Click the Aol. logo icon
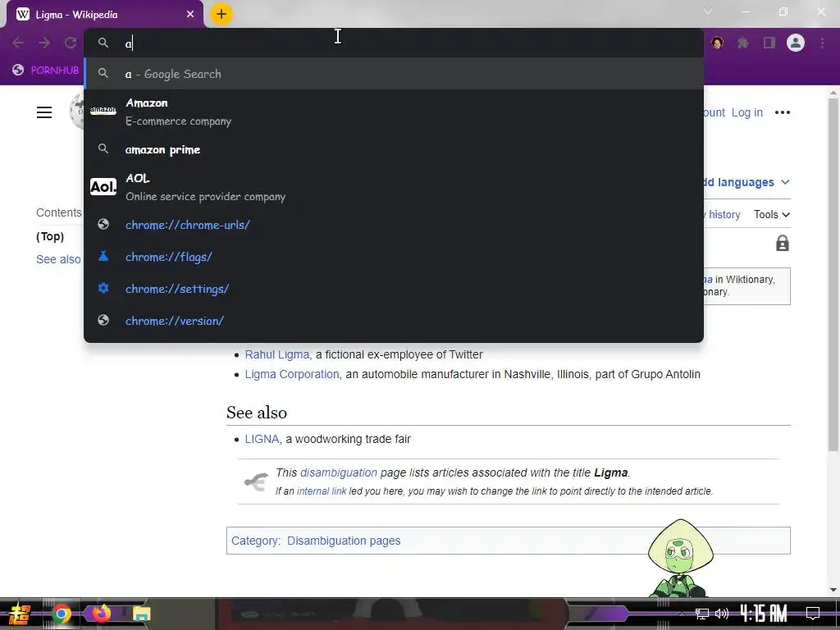This screenshot has height=630, width=840. [103, 186]
